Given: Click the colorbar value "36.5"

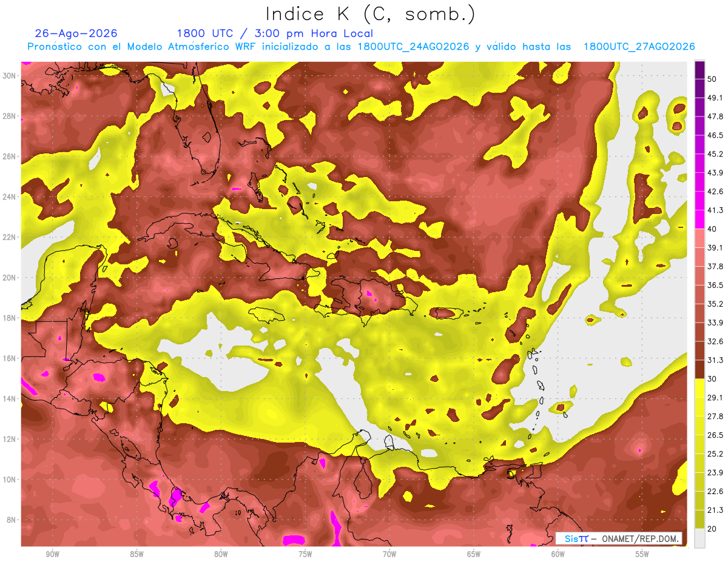Looking at the screenshot, I should 715,285.
